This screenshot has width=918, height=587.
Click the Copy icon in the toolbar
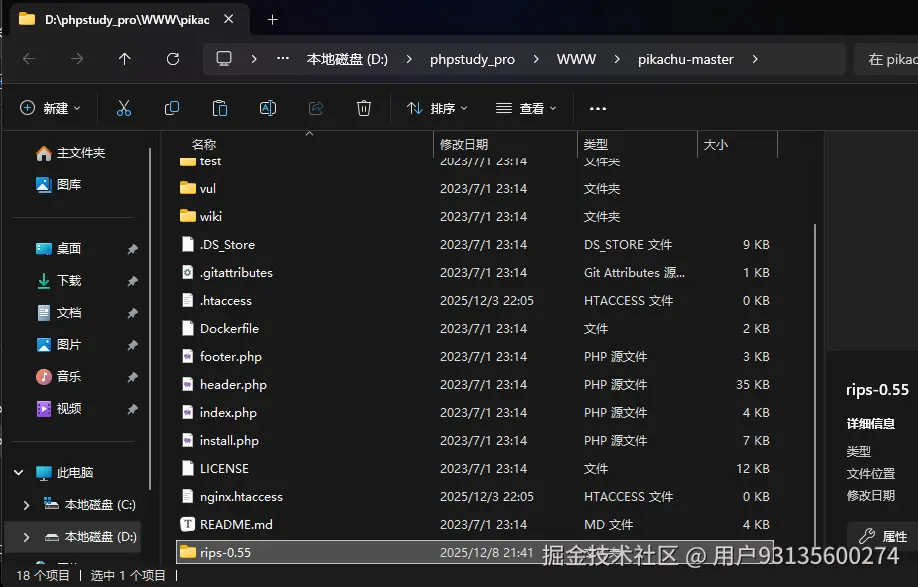(171, 108)
